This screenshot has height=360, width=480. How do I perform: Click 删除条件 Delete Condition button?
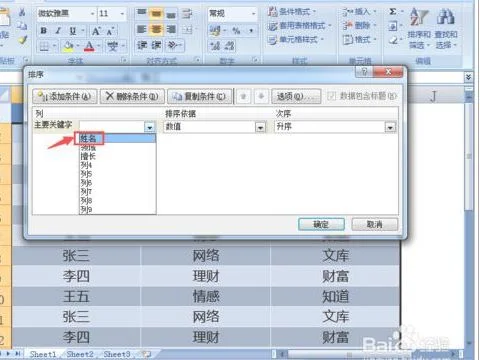(132, 96)
